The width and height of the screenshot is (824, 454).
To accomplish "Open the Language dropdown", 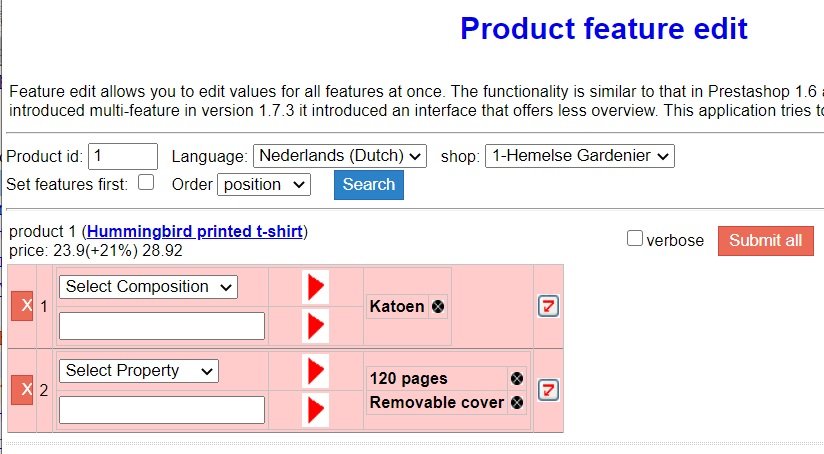I will click(x=340, y=156).
